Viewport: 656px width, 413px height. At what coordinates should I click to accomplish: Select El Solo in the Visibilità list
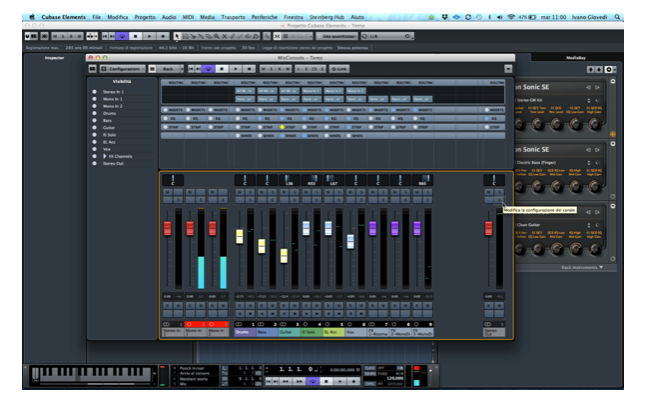[109, 135]
